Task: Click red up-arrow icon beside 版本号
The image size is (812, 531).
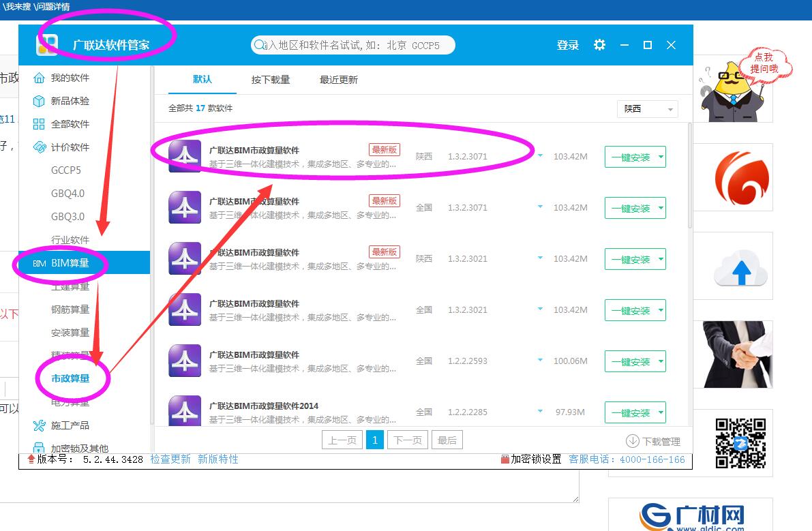Action: pyautogui.click(x=31, y=459)
